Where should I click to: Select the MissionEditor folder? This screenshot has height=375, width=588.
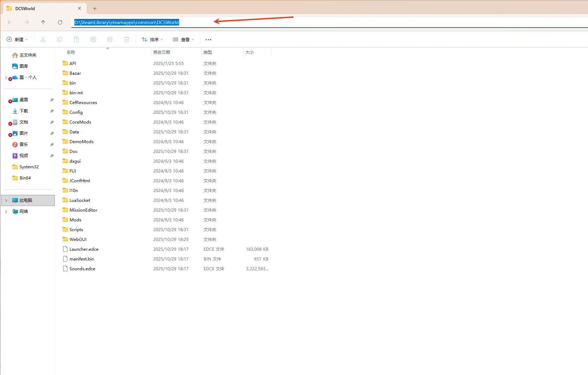click(83, 210)
